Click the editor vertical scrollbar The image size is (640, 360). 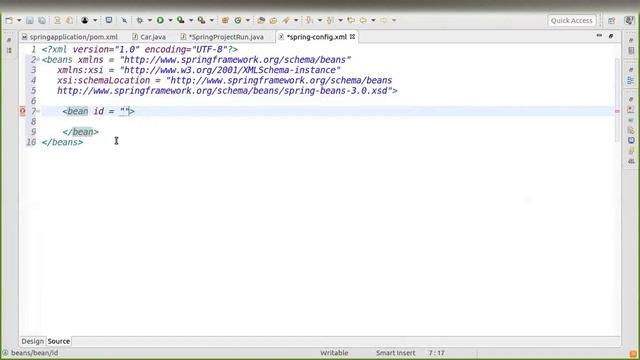click(x=617, y=100)
